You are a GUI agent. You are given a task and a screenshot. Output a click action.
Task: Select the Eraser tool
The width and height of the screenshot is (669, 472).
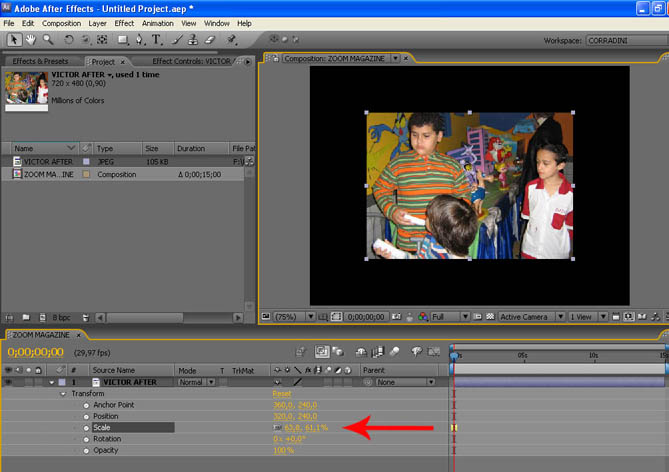click(x=209, y=40)
